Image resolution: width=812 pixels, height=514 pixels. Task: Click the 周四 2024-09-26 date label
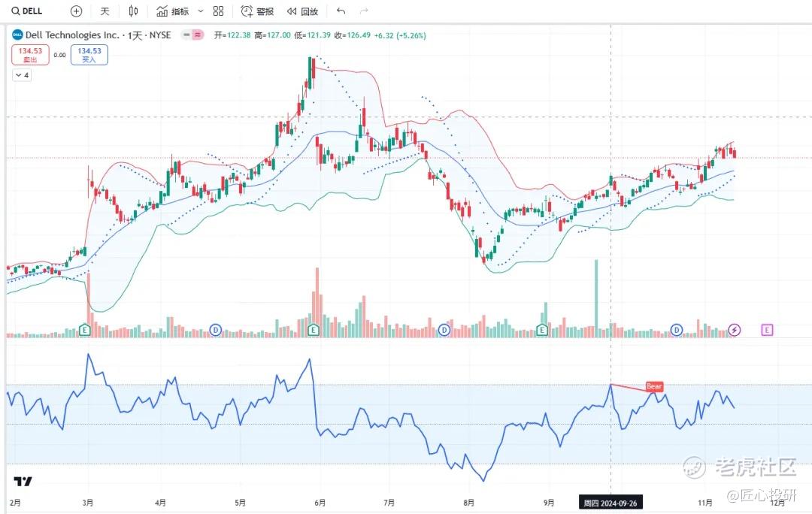coord(611,503)
